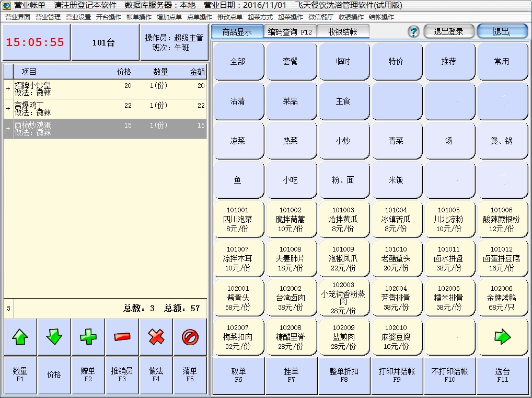The image size is (532, 398).
Task: Click the green up arrow icon
Action: (20, 337)
